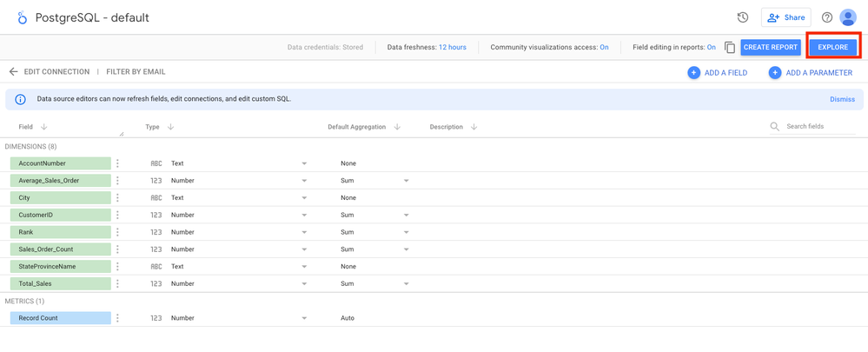Open three-dot menu for Total_Sales field
Image resolution: width=868 pixels, height=352 pixels.
pyautogui.click(x=118, y=283)
